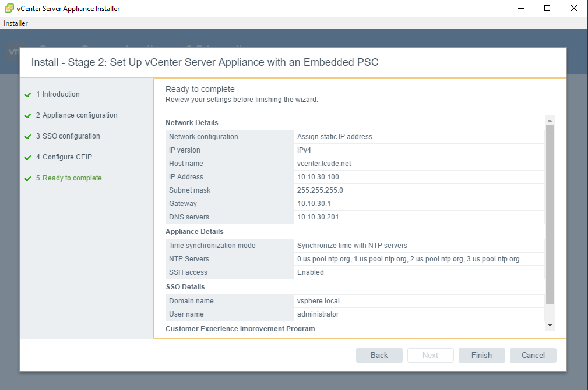The image size is (588, 390).
Task: Click 'Review your settings before finishing the wizard' text
Action: [241, 100]
